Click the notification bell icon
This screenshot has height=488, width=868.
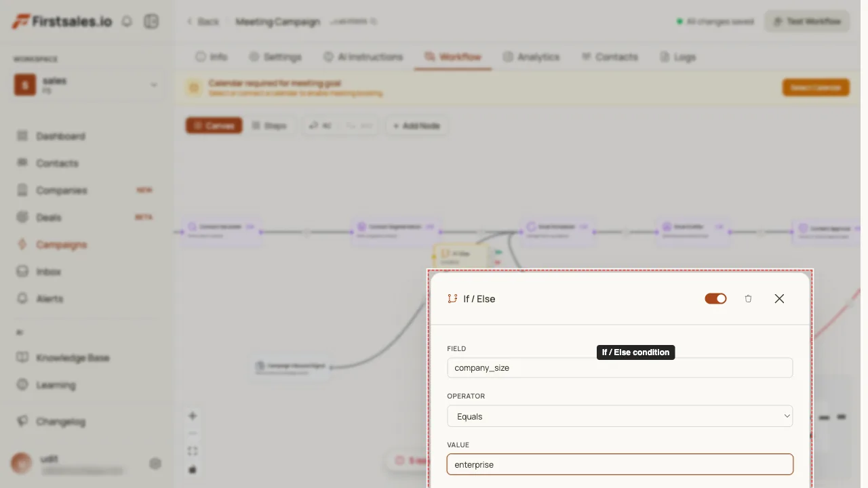tap(127, 22)
